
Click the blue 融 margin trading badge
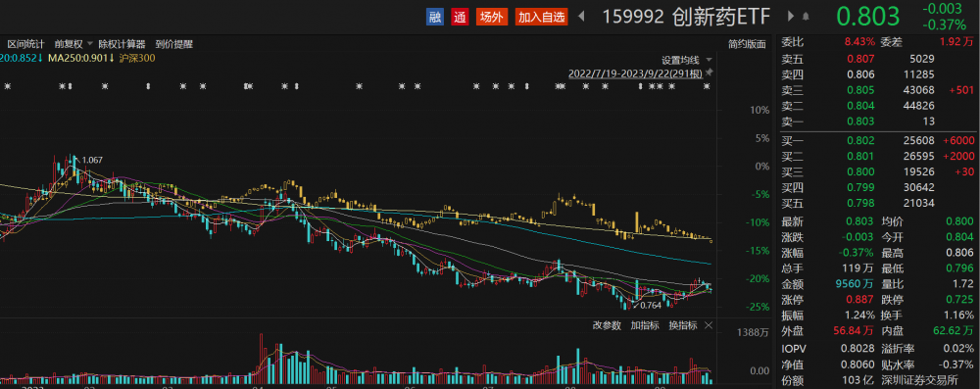(435, 17)
